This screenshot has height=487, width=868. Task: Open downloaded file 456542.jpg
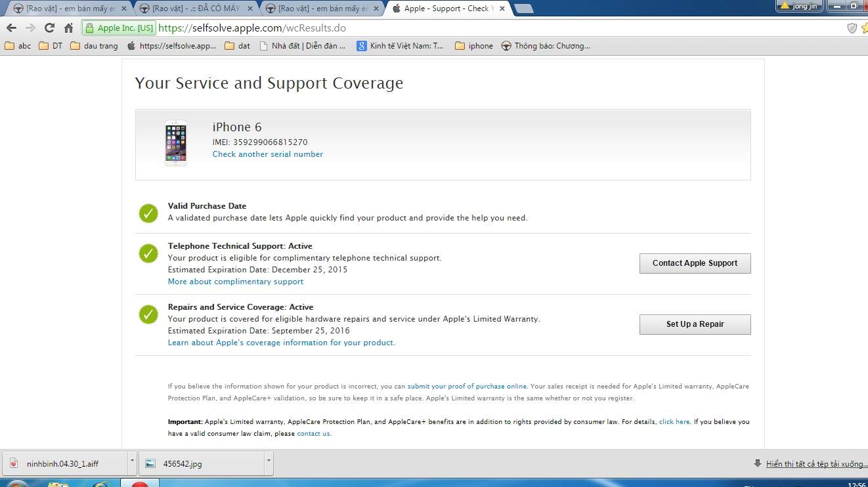click(201, 463)
